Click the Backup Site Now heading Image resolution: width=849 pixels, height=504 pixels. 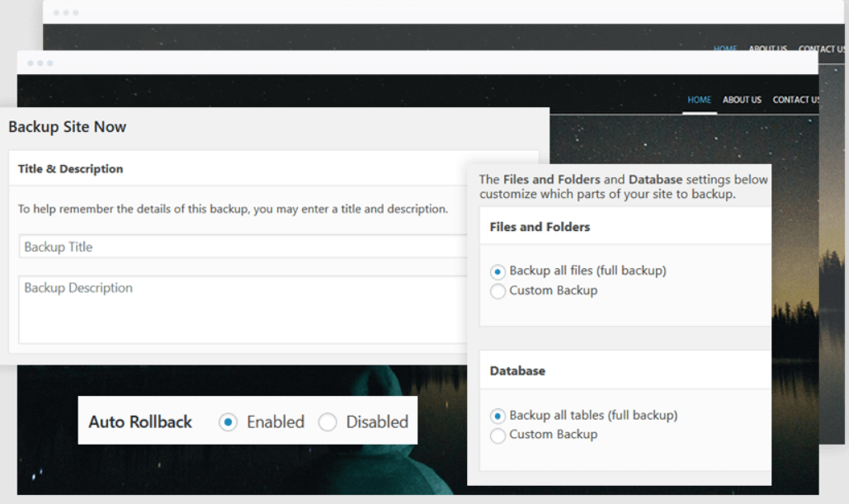(x=68, y=127)
